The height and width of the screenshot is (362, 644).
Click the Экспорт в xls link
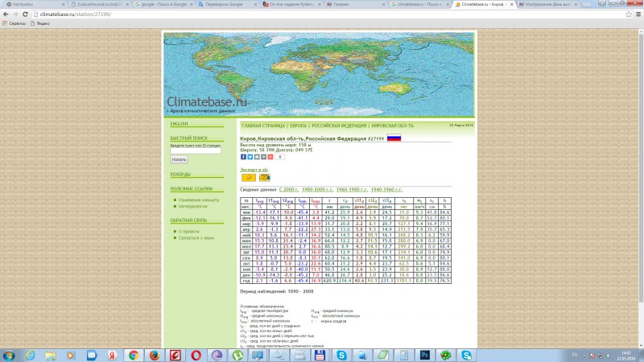(x=254, y=170)
